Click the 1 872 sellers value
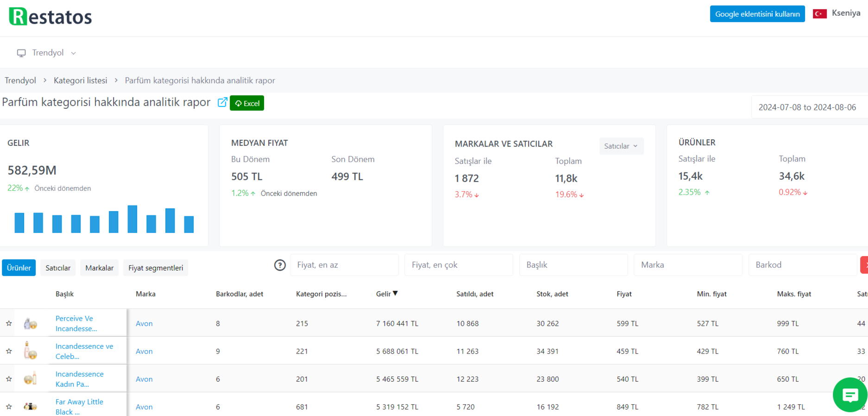 467,178
